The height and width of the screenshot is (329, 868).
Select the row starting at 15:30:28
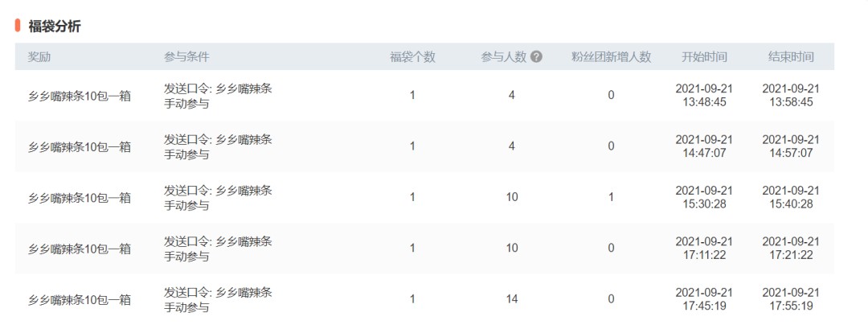click(424, 197)
